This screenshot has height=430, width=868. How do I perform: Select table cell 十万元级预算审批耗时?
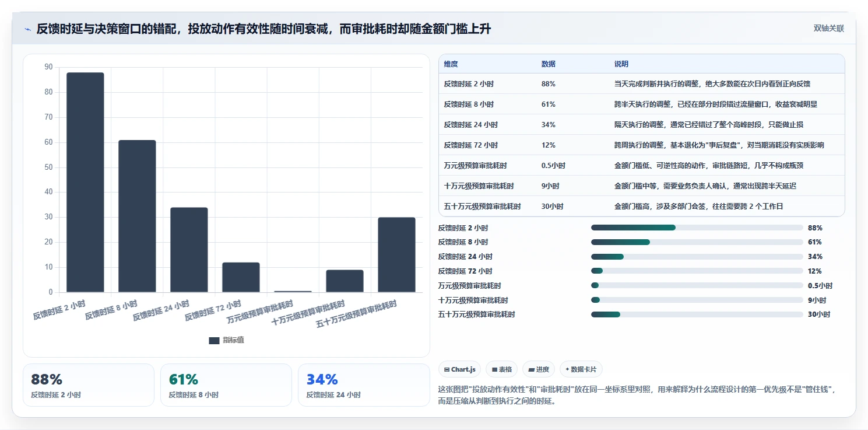[479, 186]
